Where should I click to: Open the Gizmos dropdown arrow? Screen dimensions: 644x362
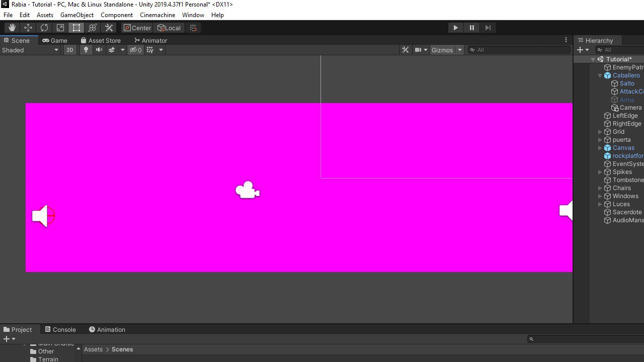click(x=460, y=50)
